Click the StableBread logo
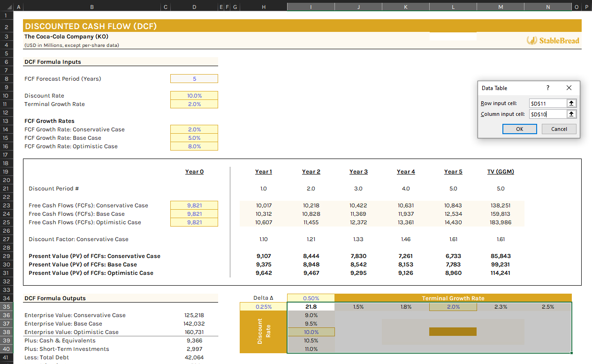 click(553, 40)
